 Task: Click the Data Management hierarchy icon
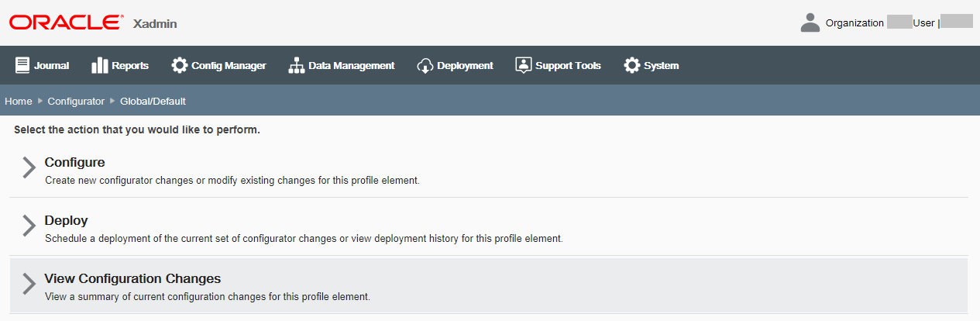(296, 65)
